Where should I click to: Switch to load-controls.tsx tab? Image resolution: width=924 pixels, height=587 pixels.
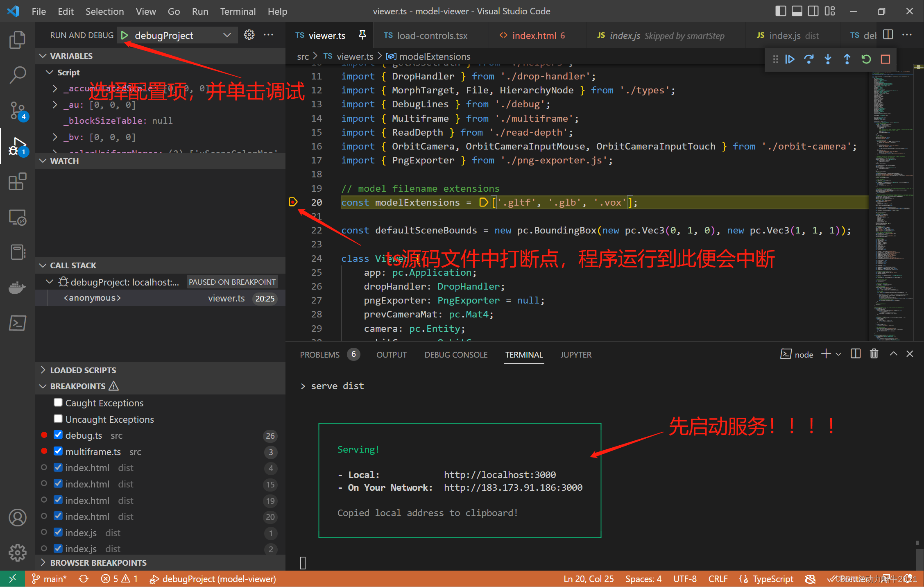[x=431, y=36]
